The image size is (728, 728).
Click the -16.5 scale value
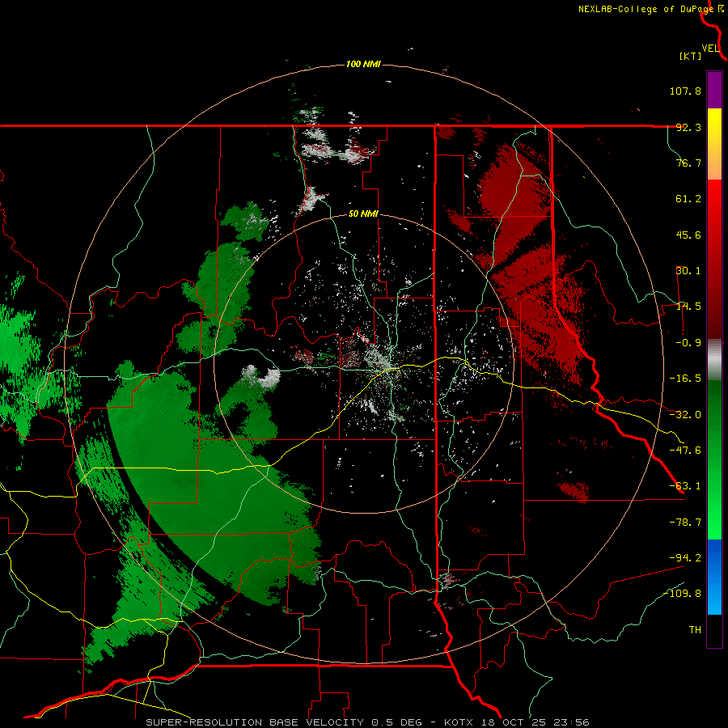click(685, 379)
